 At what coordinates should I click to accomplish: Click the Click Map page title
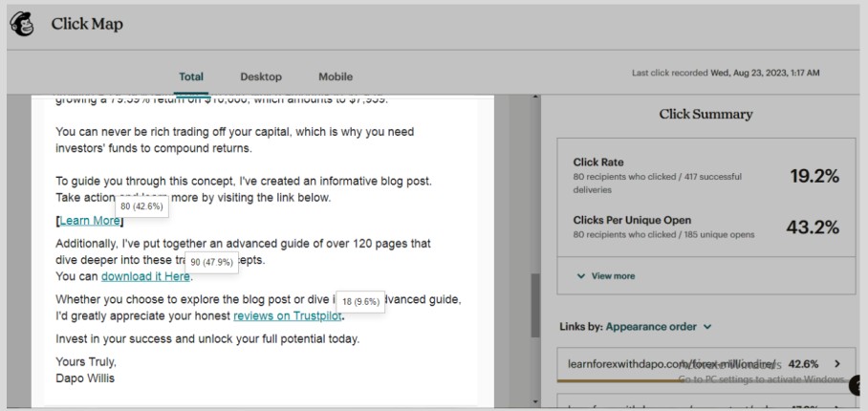pos(87,24)
